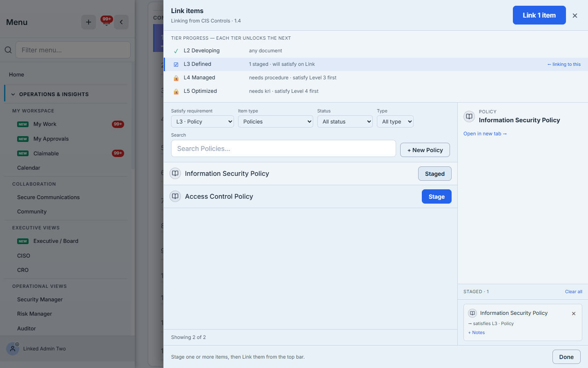The image size is (588, 368).
Task: Click the book icon in the staged item card
Action: coord(472,313)
